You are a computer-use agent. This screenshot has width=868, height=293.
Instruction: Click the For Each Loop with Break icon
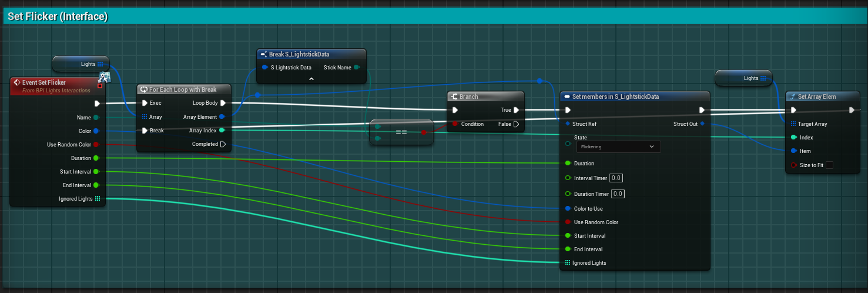pyautogui.click(x=144, y=89)
